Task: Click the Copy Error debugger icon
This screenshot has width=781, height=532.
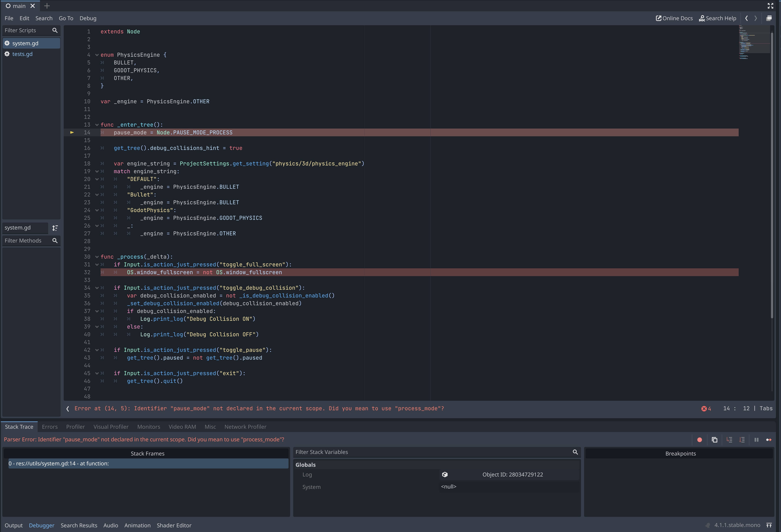Action: tap(714, 440)
